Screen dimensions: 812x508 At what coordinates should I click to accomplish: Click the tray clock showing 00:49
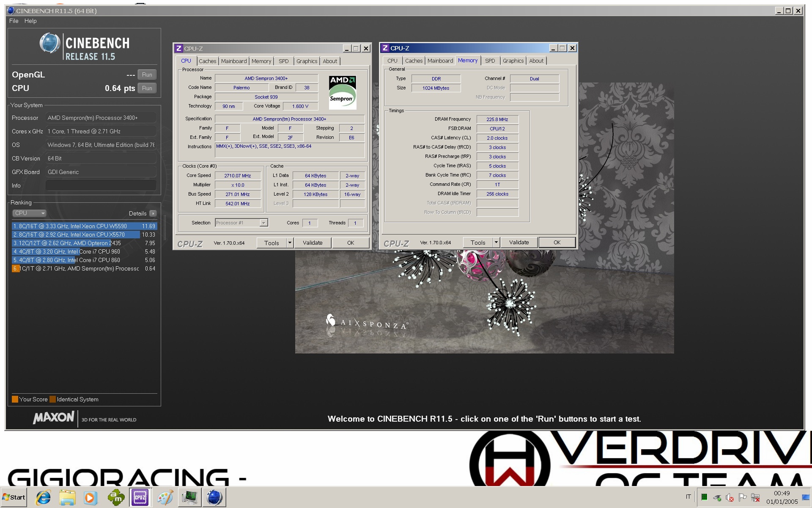[x=782, y=497]
